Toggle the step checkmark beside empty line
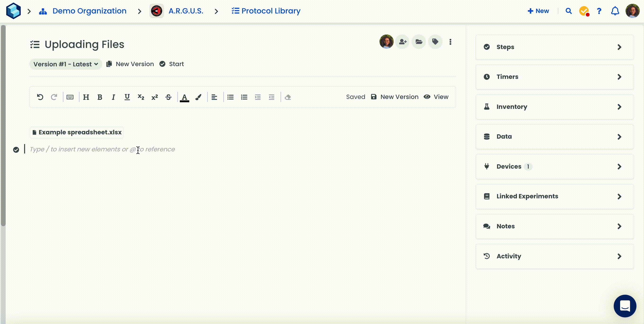Image resolution: width=644 pixels, height=324 pixels. [x=16, y=150]
